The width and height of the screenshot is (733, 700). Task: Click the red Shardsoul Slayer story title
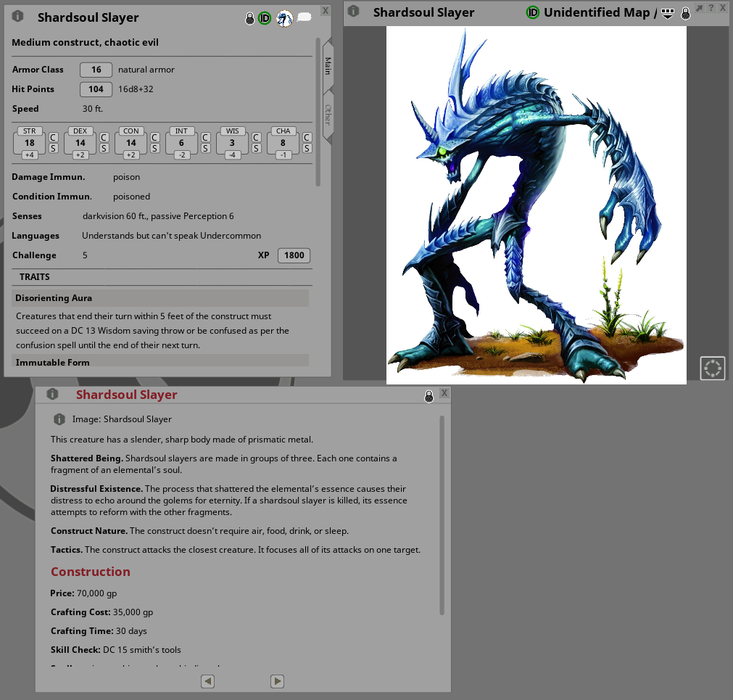127,395
